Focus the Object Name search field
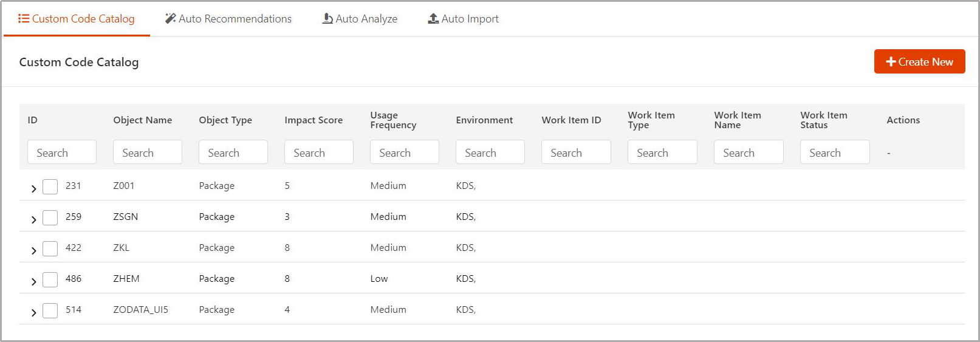Screen dimensions: 980x342 (x=148, y=152)
